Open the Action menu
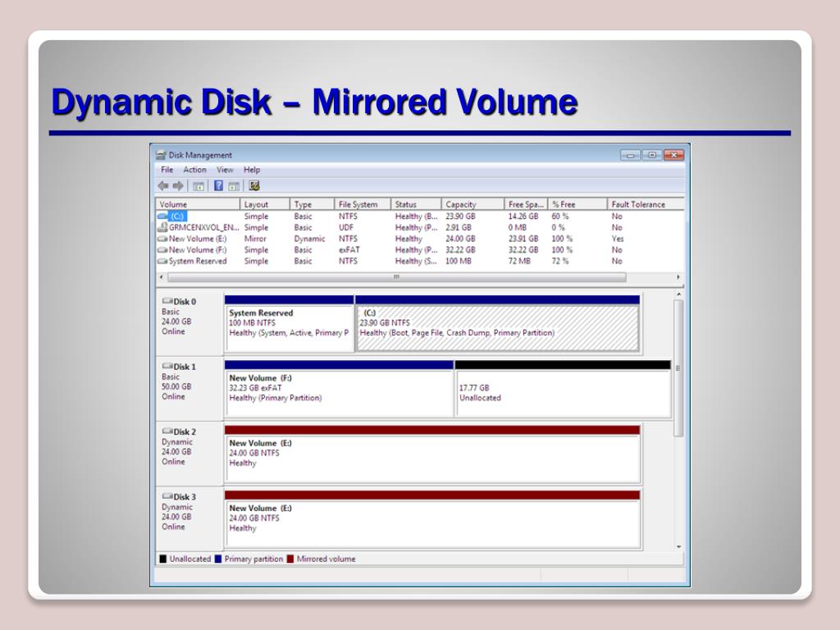 coord(194,170)
